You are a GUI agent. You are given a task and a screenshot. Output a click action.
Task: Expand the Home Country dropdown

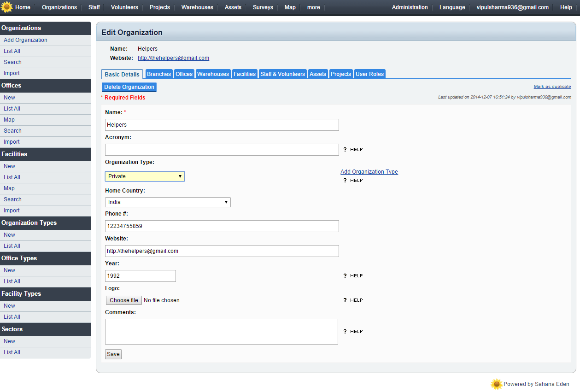click(168, 202)
